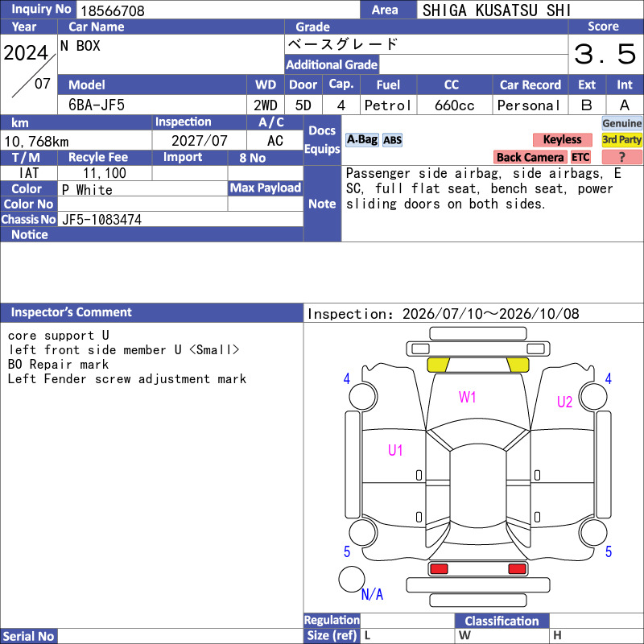The height and width of the screenshot is (644, 644).
Task: Click the Regulation label
Action: tap(332, 620)
